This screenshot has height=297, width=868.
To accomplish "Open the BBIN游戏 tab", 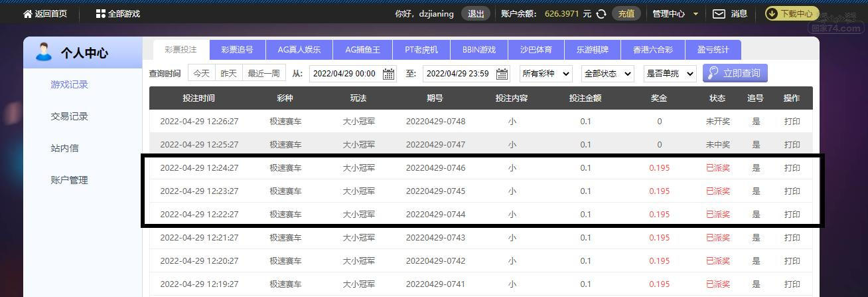I will [x=479, y=50].
